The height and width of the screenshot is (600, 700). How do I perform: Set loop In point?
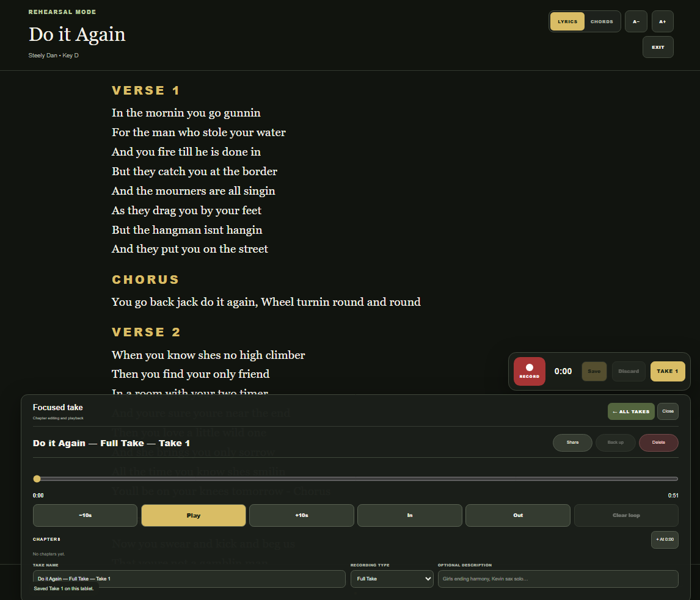(410, 515)
